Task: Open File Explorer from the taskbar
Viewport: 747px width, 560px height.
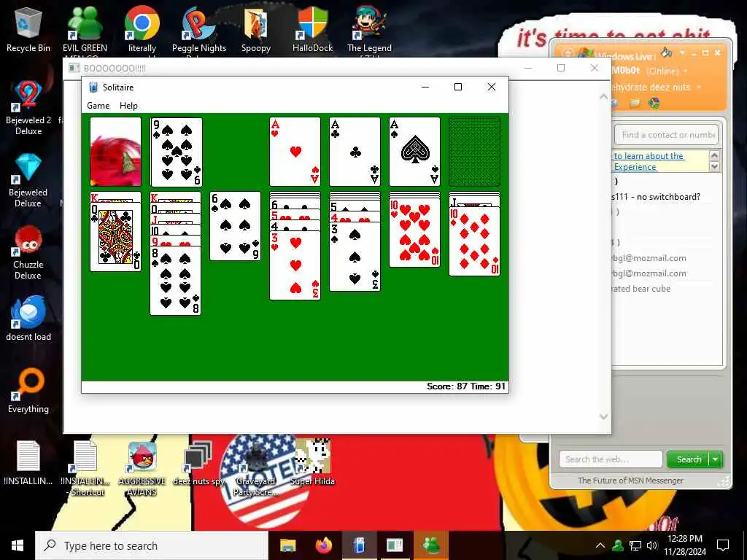Action: [x=287, y=545]
